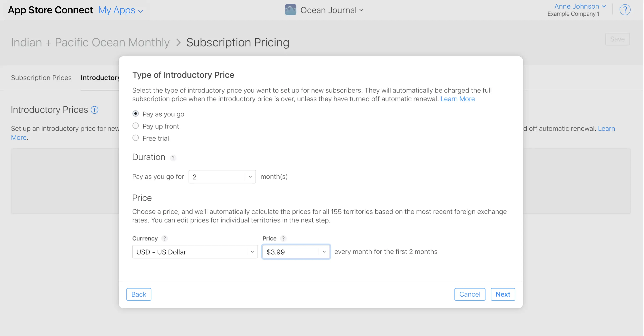Open the Price help tooltip icon
The height and width of the screenshot is (336, 644).
coord(283,238)
